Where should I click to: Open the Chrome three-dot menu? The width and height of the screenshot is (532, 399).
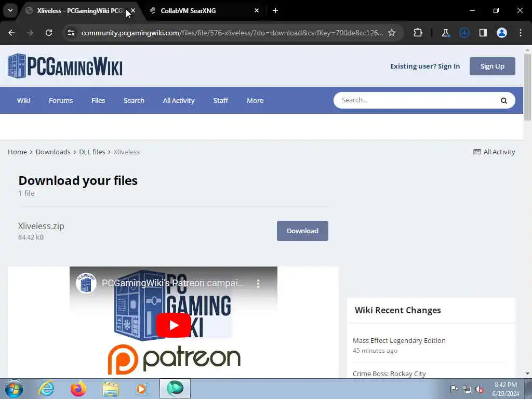pyautogui.click(x=521, y=33)
